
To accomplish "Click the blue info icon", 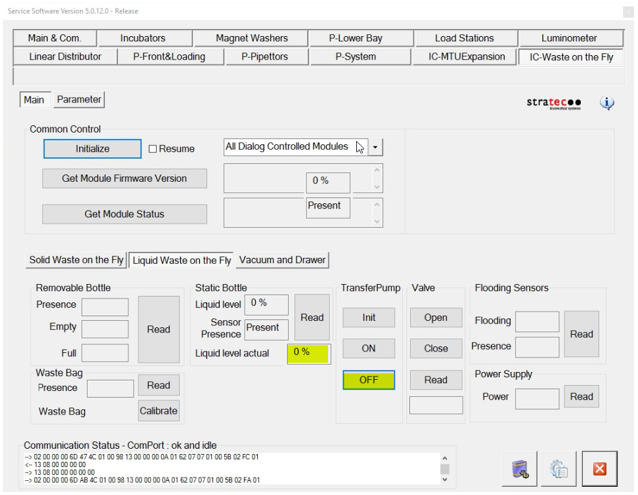I will click(607, 103).
